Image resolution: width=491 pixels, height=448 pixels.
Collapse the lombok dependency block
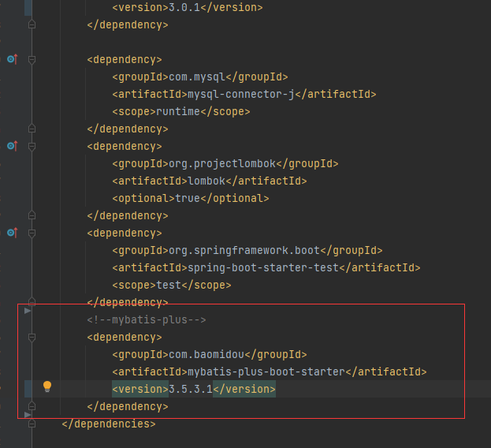coord(32,146)
